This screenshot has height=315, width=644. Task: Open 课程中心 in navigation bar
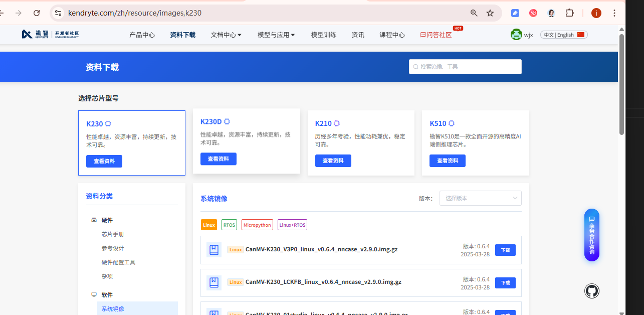click(x=392, y=35)
